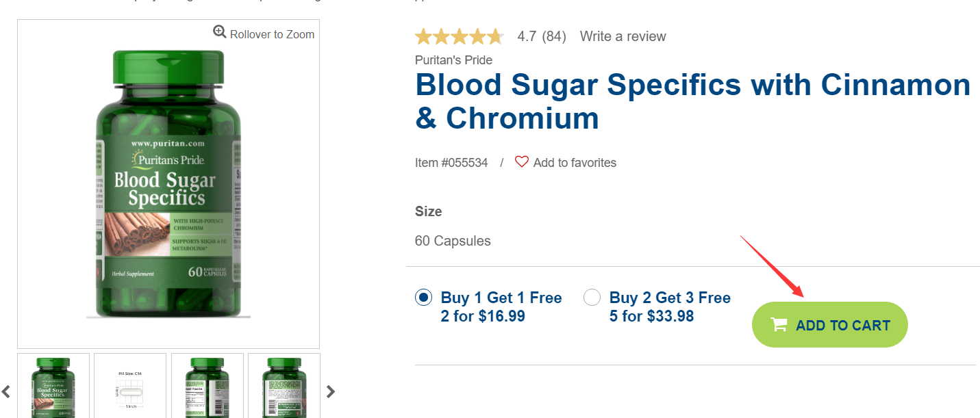980x418 pixels.
Task: Select the Buy 2 Get 3 Free option
Action: point(592,298)
